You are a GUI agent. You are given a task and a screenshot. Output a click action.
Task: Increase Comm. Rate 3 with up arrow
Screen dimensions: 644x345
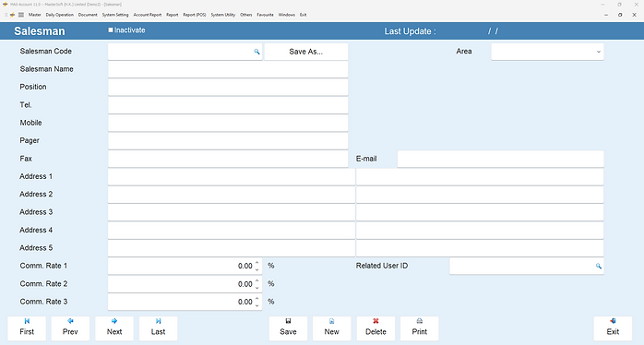tap(257, 298)
